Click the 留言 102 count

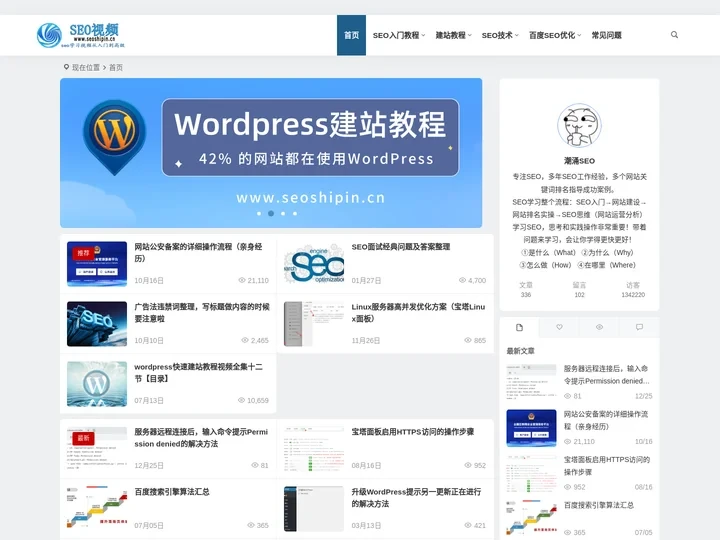(579, 290)
